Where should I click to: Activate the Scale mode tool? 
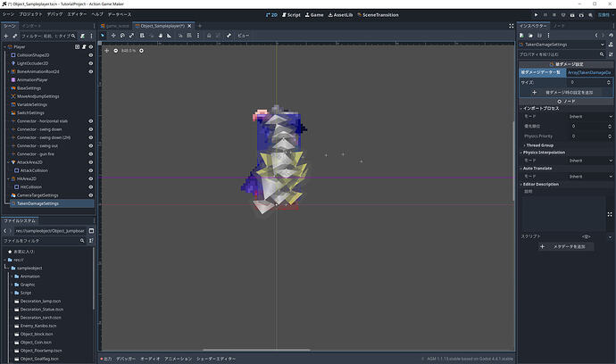[131, 36]
